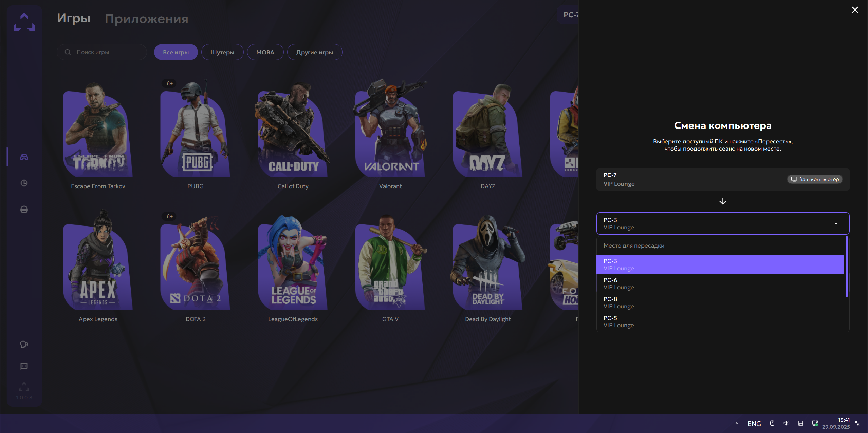Click the Ваш компьютер badge
This screenshot has width=868, height=433.
(815, 179)
